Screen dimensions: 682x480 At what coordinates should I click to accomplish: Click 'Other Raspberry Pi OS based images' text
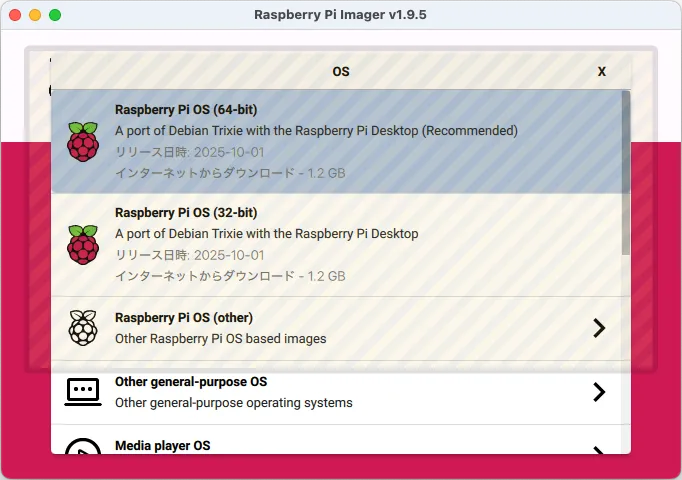click(221, 339)
